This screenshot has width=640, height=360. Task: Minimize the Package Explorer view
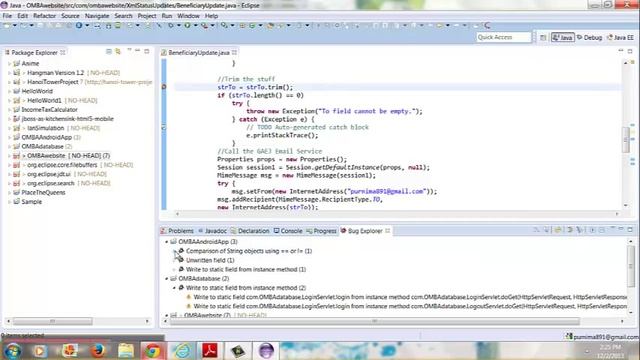pyautogui.click(x=138, y=51)
